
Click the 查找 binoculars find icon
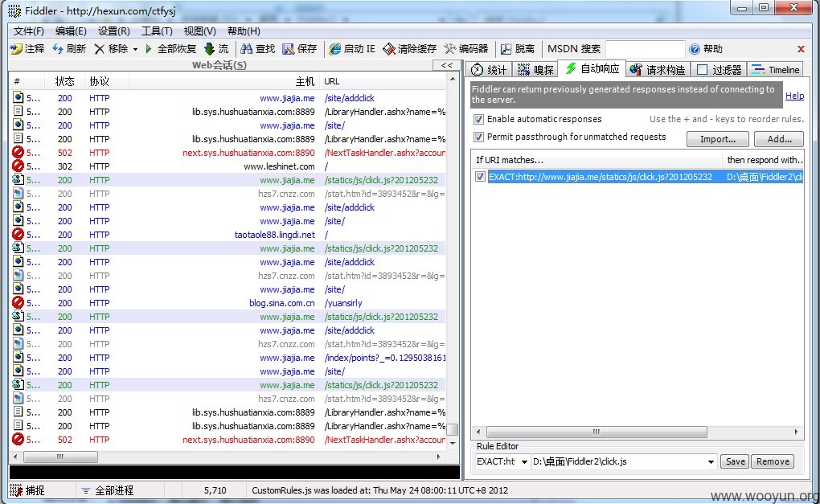[246, 48]
